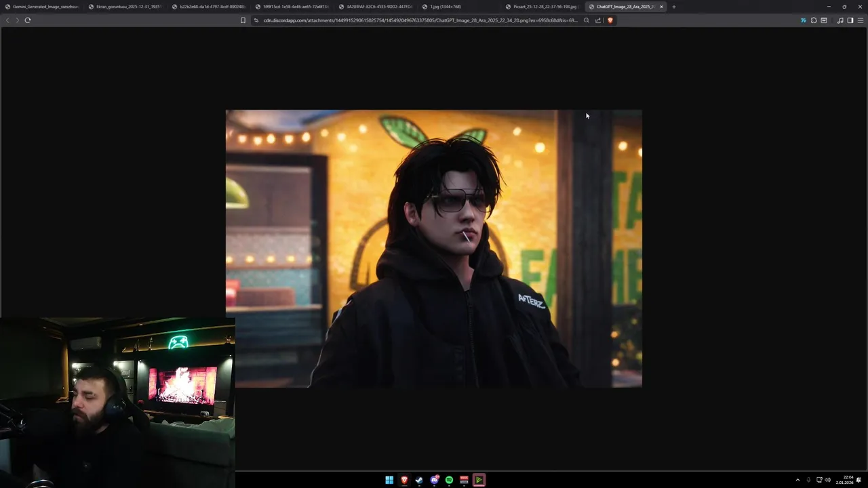Open Discord from the taskbar
This screenshot has height=488, width=868.
(x=434, y=480)
